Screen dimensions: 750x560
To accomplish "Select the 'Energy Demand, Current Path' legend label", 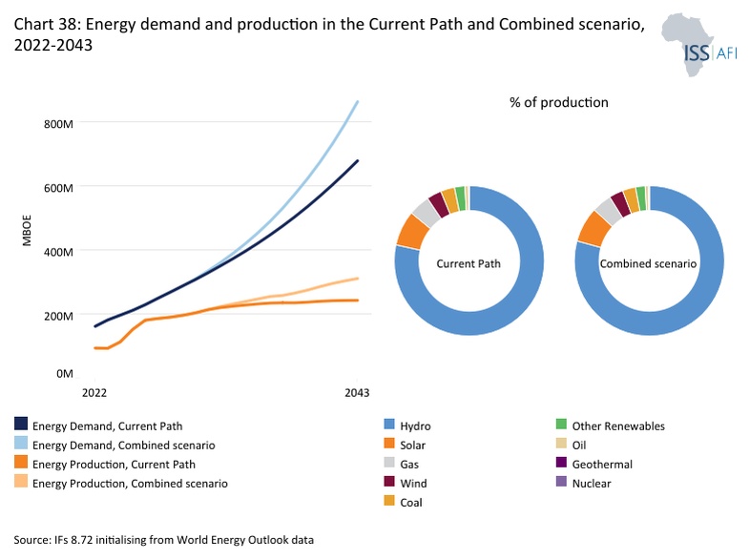I will [x=108, y=426].
